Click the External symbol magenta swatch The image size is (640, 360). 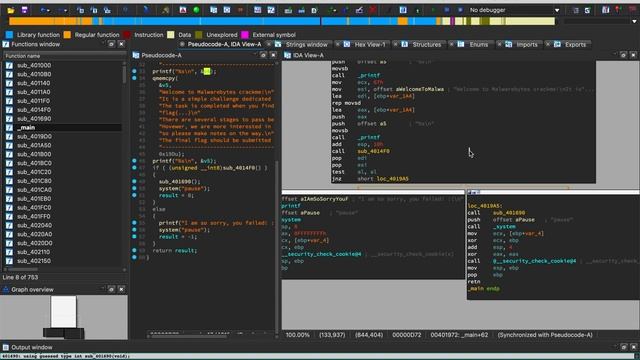[245, 35]
